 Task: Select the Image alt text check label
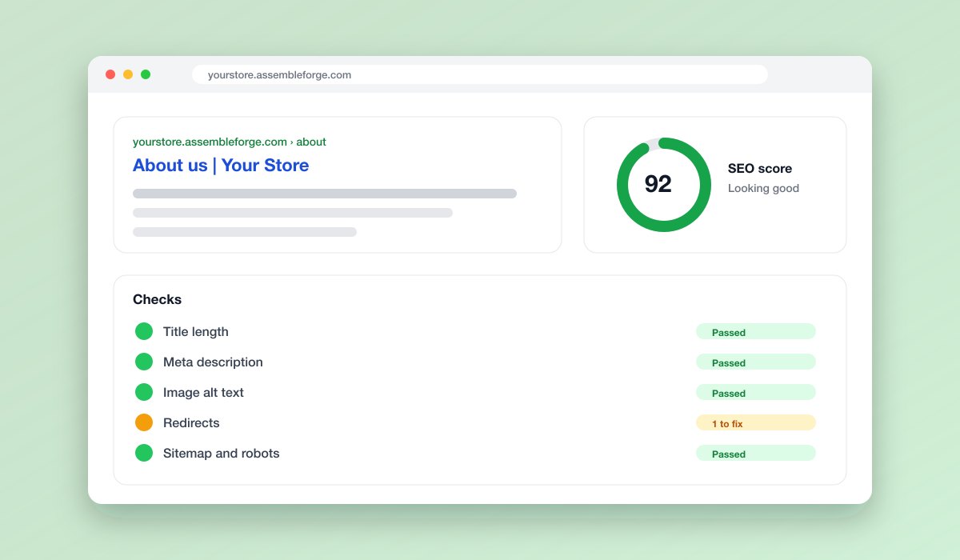pyautogui.click(x=203, y=393)
